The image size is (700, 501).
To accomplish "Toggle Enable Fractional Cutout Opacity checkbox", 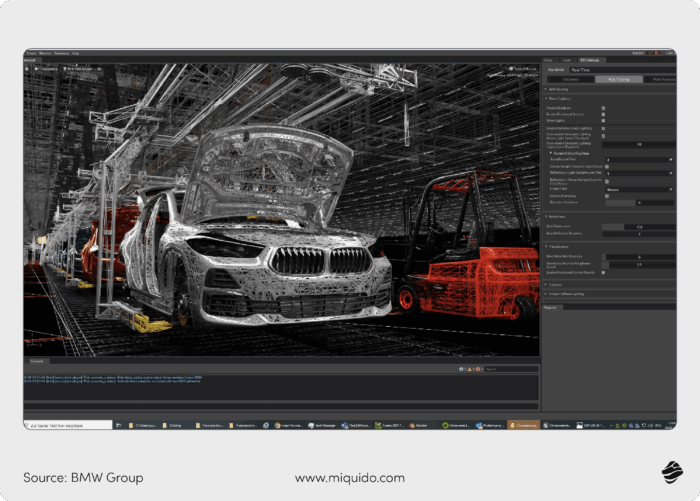I will coord(603,272).
